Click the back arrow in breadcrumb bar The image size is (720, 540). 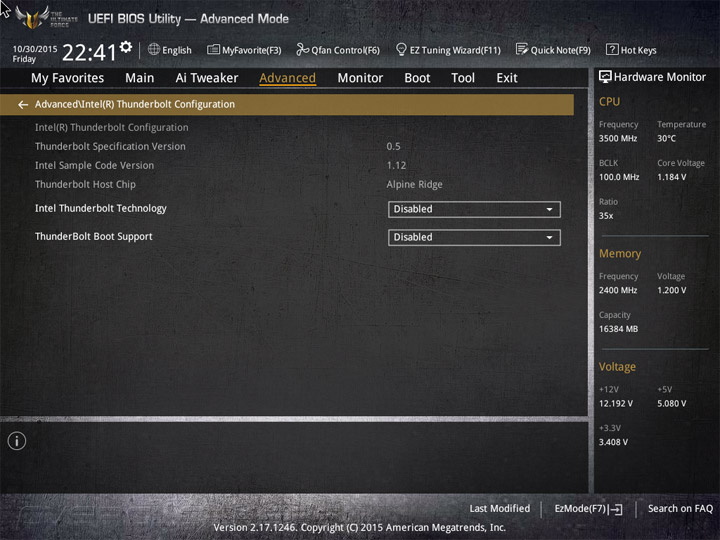point(22,105)
